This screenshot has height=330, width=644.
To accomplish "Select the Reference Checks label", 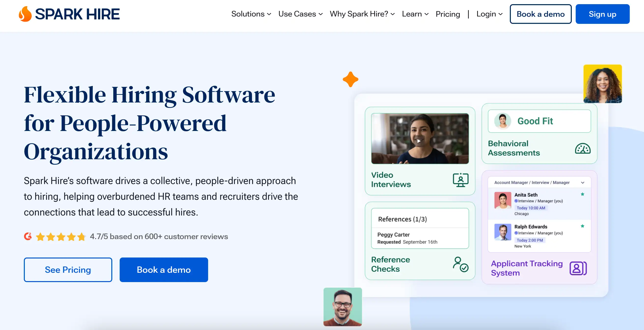I will point(390,264).
